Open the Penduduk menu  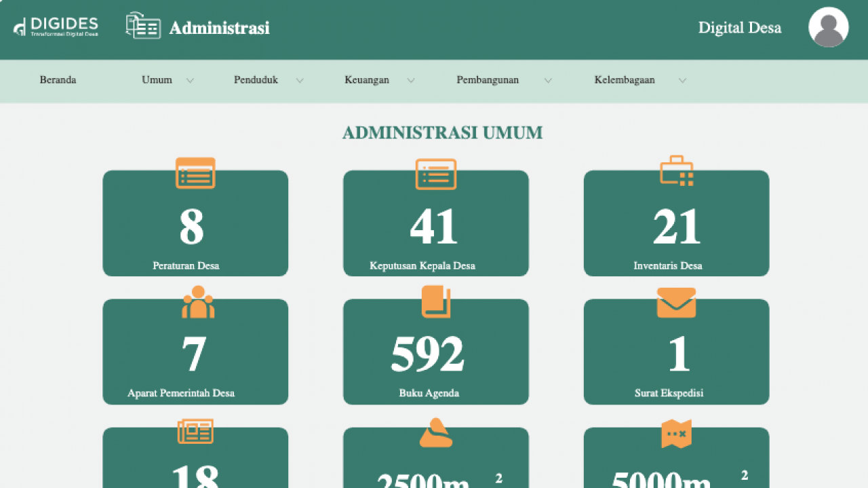point(256,80)
